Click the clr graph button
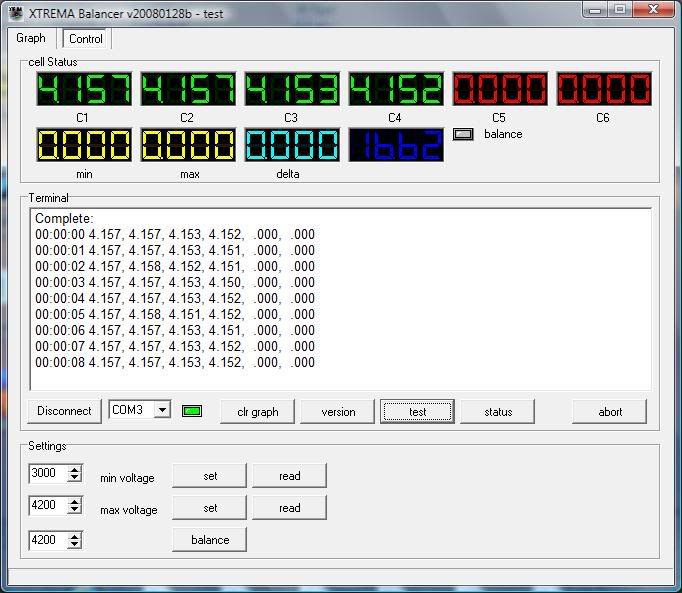The width and height of the screenshot is (682, 593). point(257,412)
